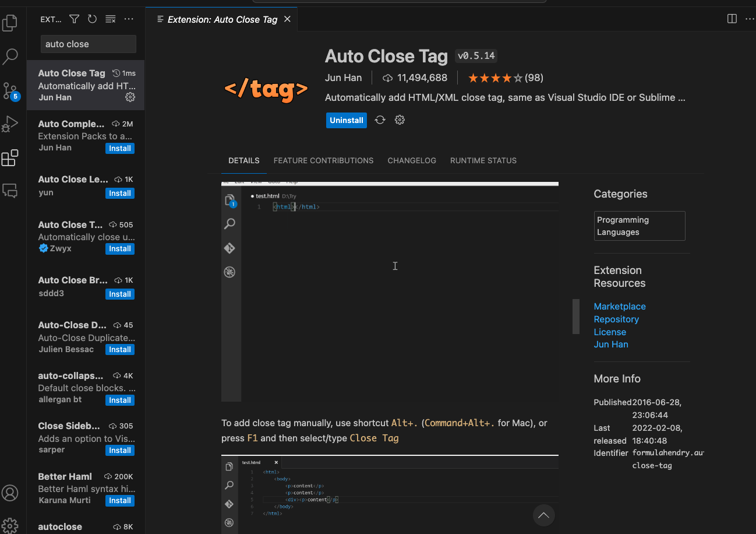Open the Chat view in activity bar

pyautogui.click(x=10, y=190)
